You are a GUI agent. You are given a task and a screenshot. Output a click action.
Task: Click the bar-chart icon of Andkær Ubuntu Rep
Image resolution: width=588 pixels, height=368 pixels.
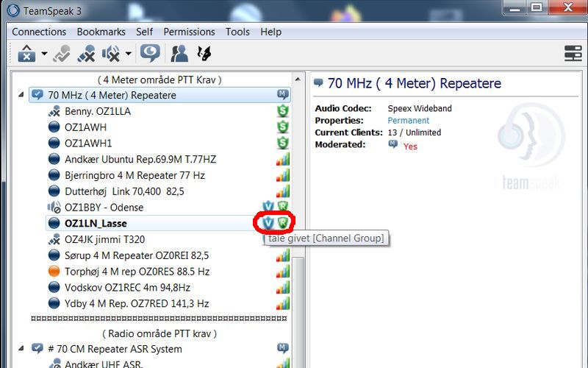283,159
